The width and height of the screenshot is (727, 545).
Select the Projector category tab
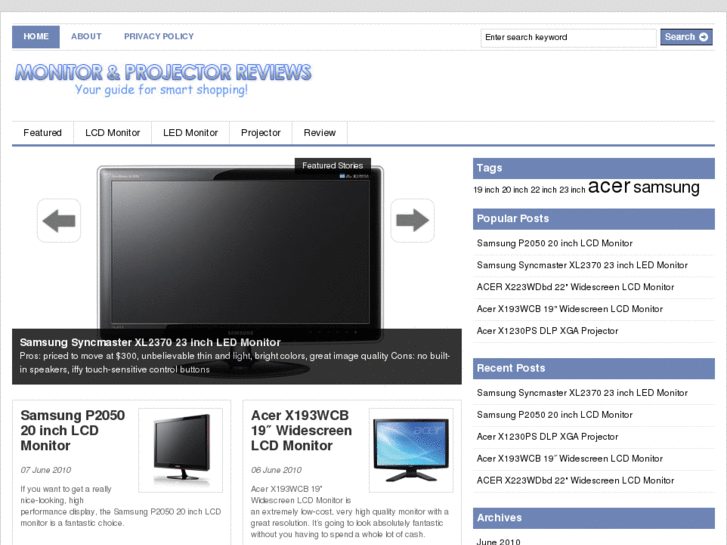tap(261, 133)
